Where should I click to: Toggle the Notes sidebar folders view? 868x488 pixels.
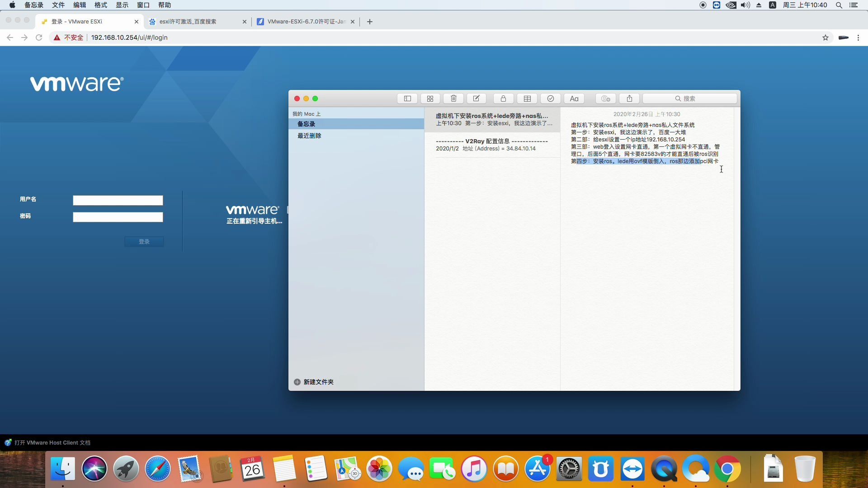pos(407,99)
